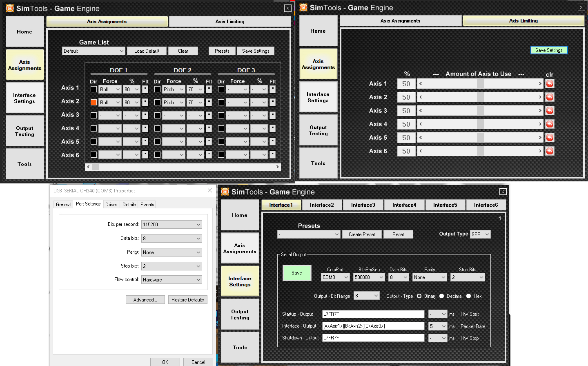Click the Axis 1 DOF 2 filter star icon
This screenshot has height=366, width=588.
(x=209, y=89)
